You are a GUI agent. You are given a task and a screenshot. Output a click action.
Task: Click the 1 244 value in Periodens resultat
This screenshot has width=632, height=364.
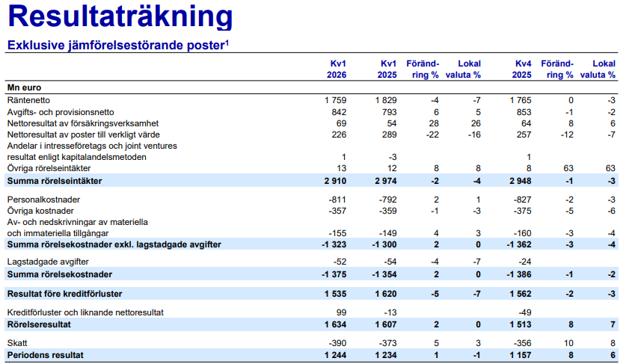[337, 354]
